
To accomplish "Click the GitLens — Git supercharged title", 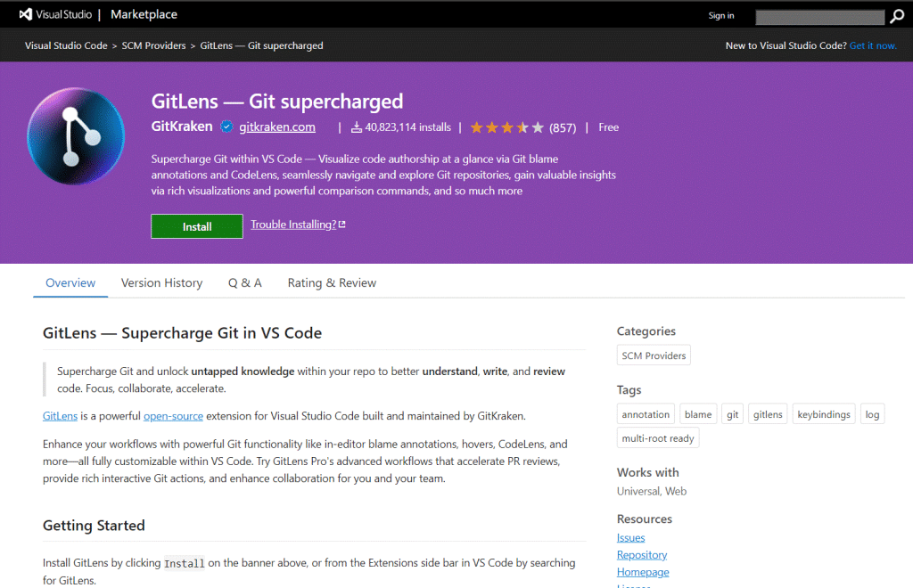I will click(277, 102).
